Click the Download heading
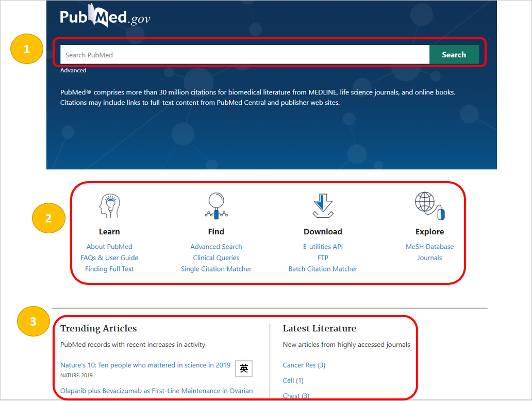Screen dimensions: 532x401 (323, 232)
